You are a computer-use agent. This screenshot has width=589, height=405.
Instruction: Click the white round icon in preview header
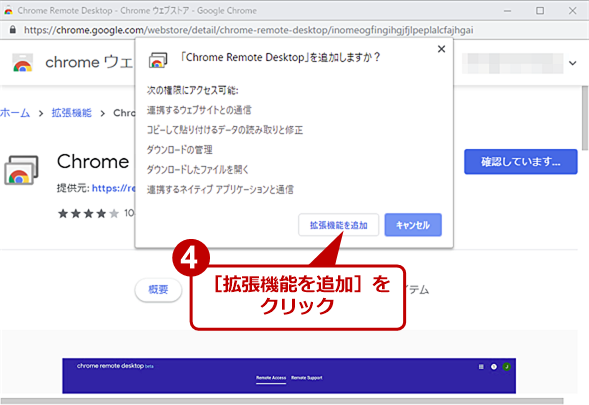click(x=494, y=367)
